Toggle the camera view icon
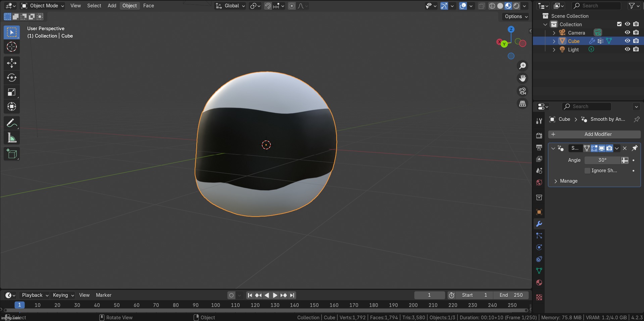644x321 pixels. click(523, 91)
